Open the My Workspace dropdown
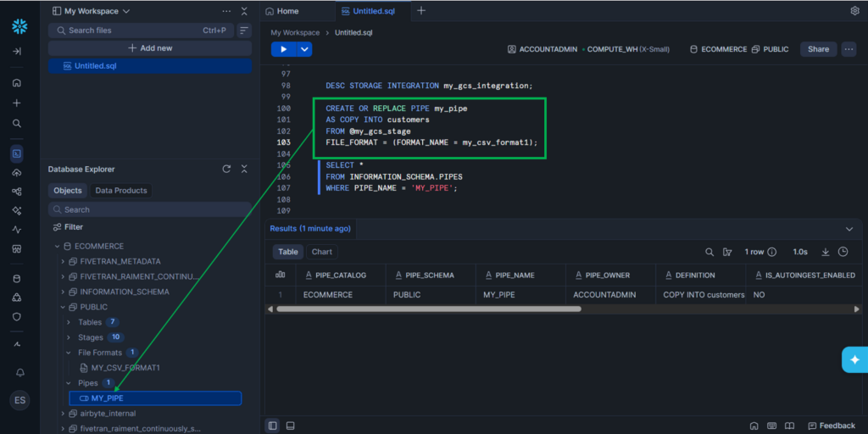 coord(91,11)
